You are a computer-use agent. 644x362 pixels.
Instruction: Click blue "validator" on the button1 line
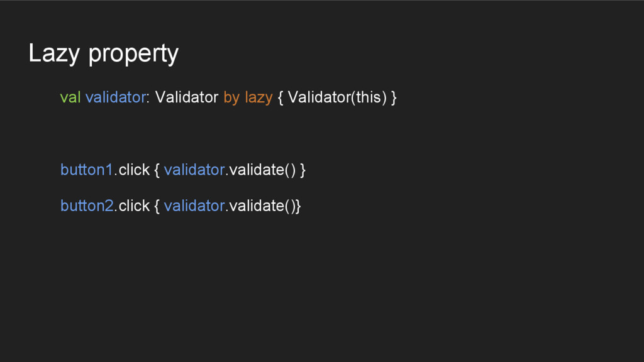(194, 170)
